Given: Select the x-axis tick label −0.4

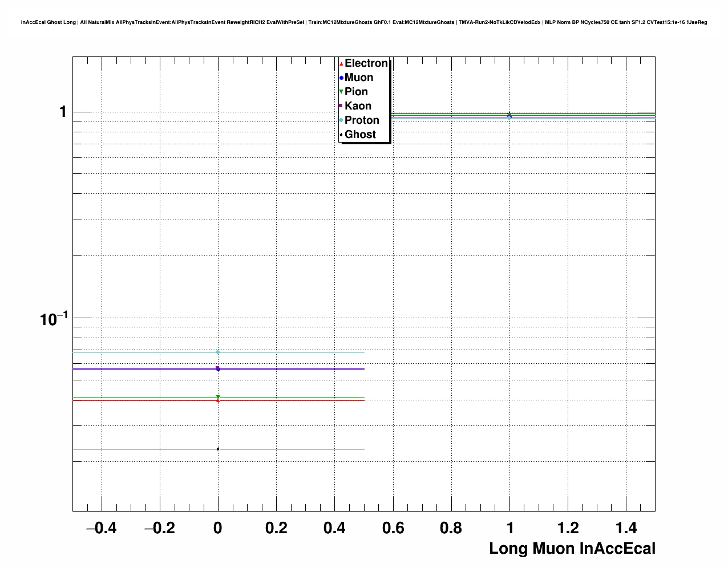Looking at the screenshot, I should coord(101,529).
